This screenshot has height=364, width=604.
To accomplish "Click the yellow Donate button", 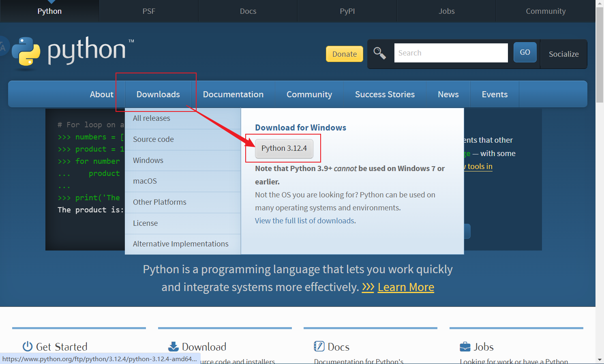I will point(344,54).
